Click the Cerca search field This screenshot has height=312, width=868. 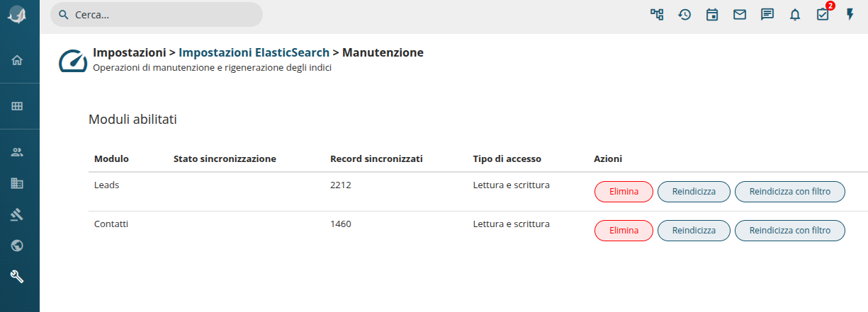pos(157,14)
